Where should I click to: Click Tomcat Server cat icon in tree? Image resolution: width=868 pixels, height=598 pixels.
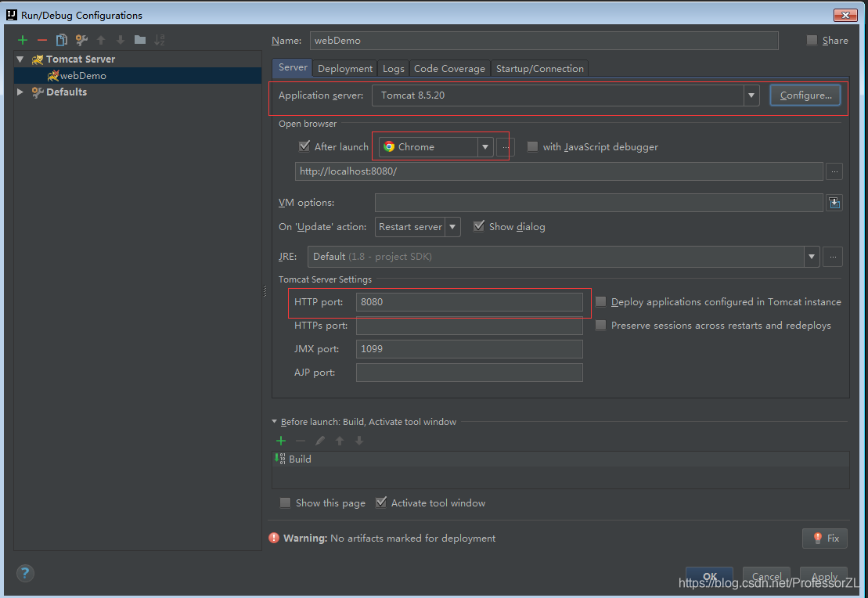38,59
